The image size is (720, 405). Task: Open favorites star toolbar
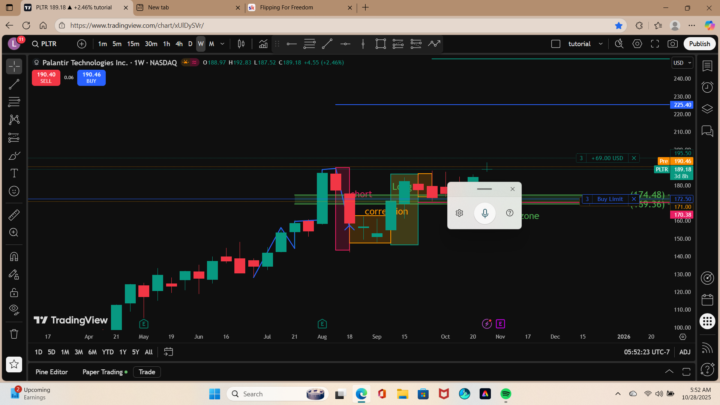tap(14, 364)
